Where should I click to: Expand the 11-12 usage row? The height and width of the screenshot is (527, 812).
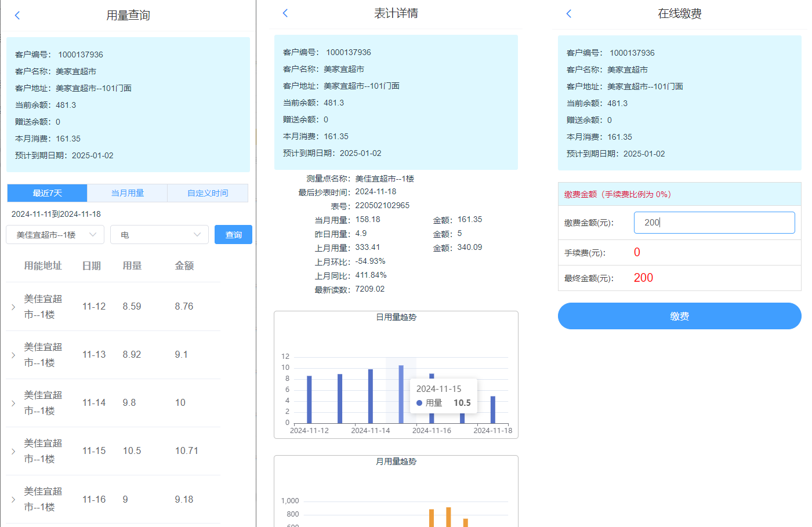pos(13,307)
